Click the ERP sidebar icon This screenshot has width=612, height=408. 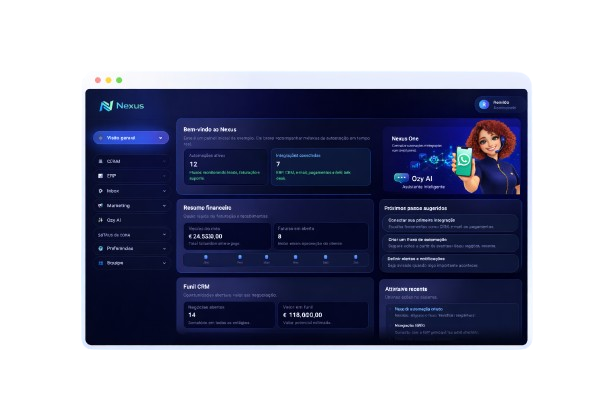click(100, 176)
